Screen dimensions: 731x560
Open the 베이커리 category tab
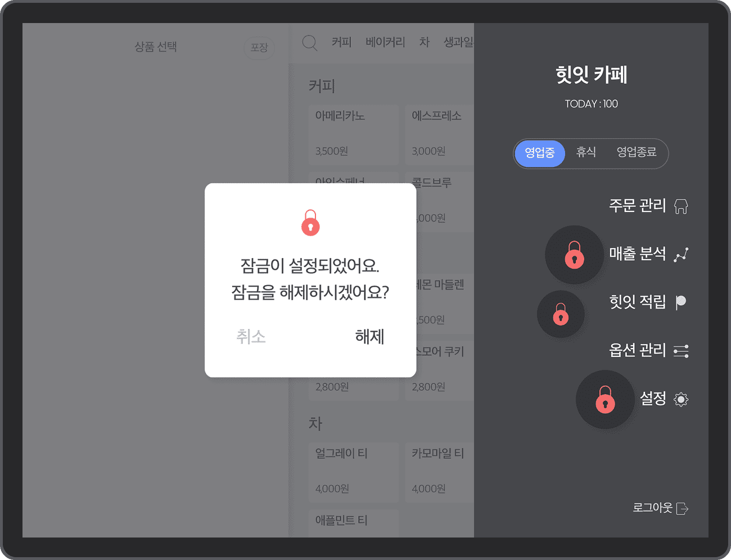point(385,42)
